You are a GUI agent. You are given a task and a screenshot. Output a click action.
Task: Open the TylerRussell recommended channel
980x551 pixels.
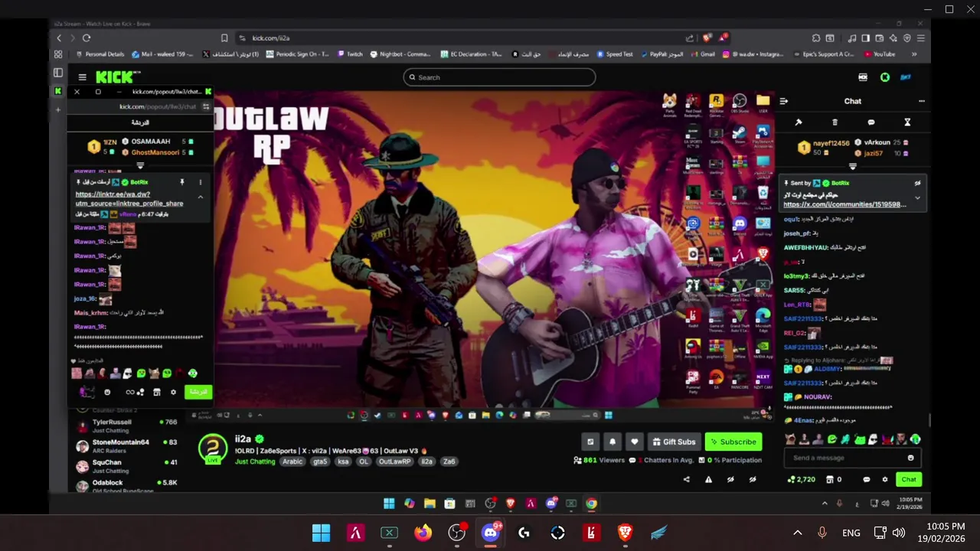126,425
